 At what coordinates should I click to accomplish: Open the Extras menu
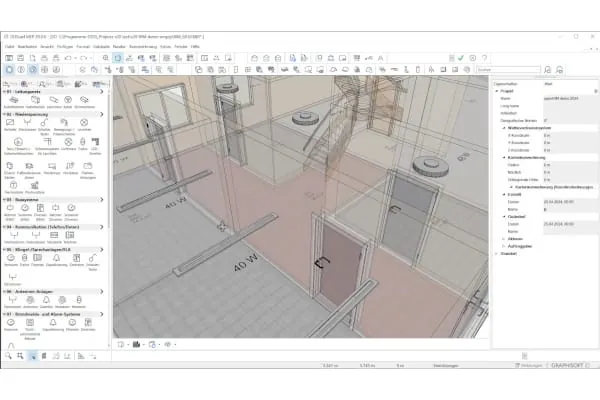pyautogui.click(x=165, y=47)
